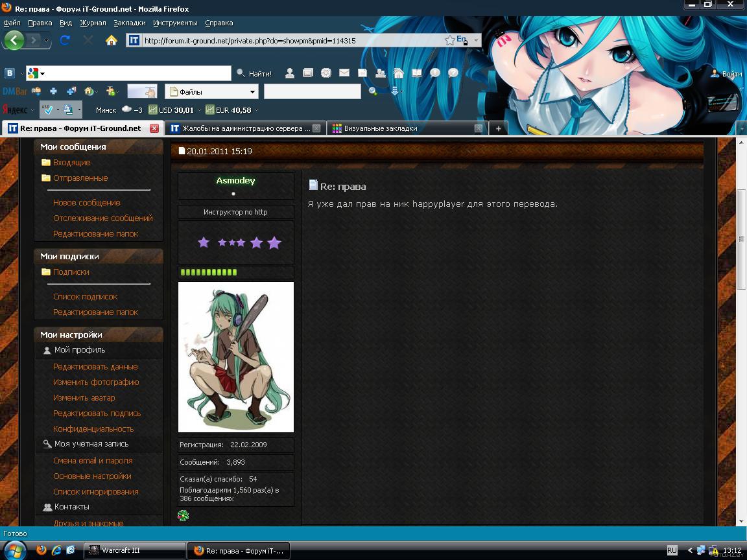747x560 pixels.
Task: Open the person silhouette icon in the VK toolbar
Action: click(x=289, y=73)
